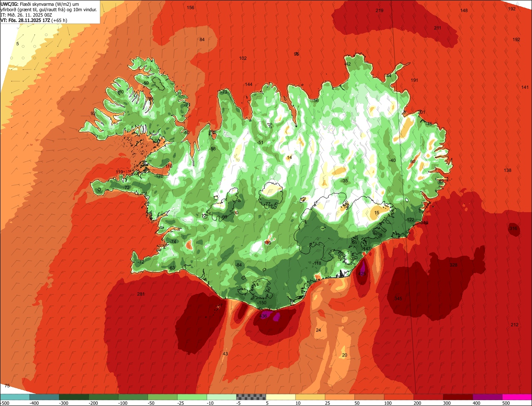Viewport: 532px width, 406px height.
Task: Click the map value 156 at the top
Action: 190,8
